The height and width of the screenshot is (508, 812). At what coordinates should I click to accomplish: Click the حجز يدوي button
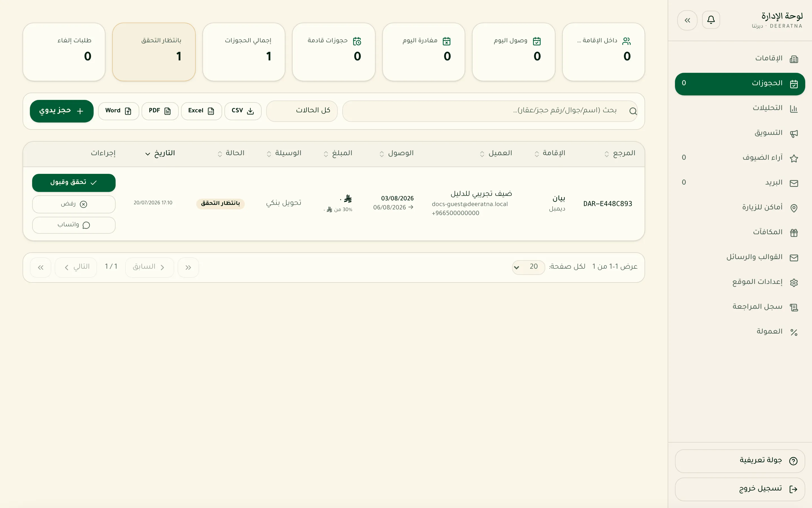pos(62,111)
